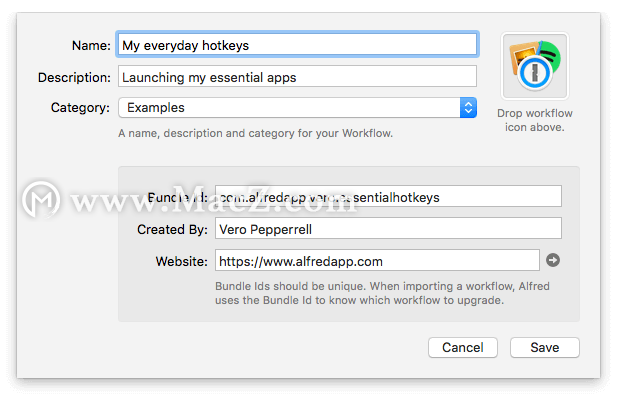
Task: Select the Bundle Id text field
Action: pyautogui.click(x=388, y=196)
